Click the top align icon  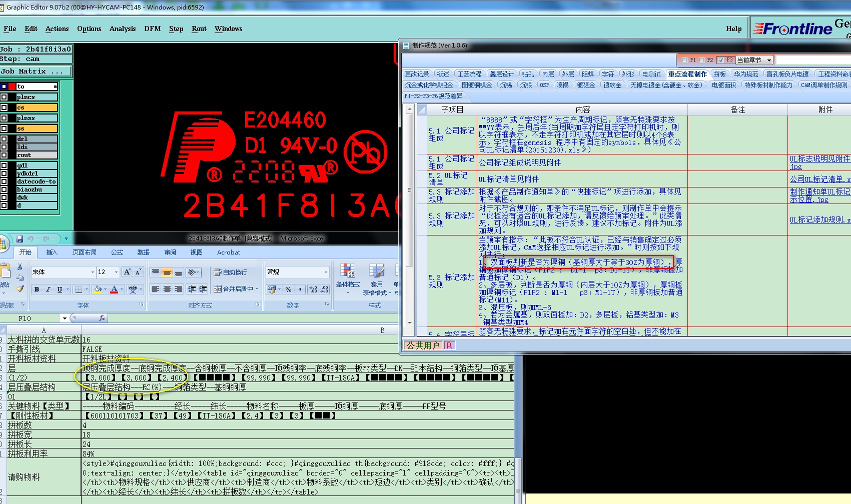(156, 272)
